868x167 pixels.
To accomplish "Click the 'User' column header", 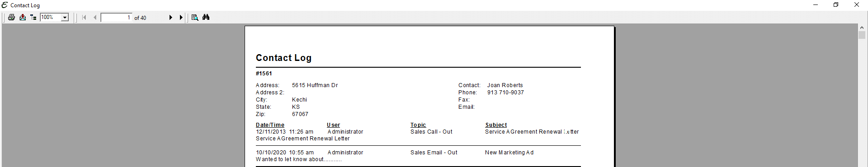I will point(333,125).
